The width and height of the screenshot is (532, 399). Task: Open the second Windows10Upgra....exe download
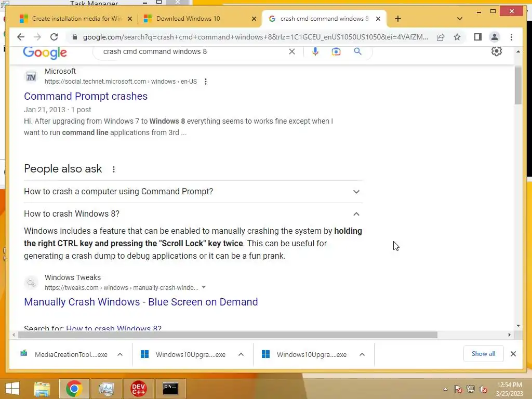(x=306, y=354)
